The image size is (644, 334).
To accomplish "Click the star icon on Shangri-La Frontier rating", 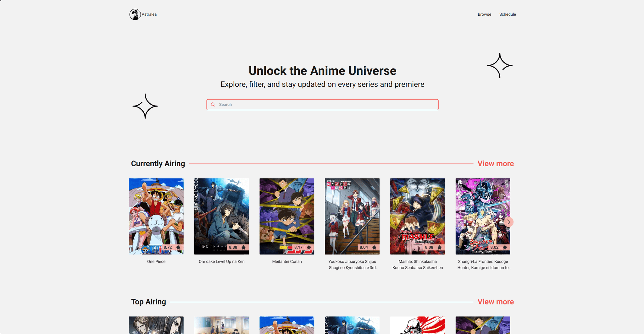I will pyautogui.click(x=505, y=248).
